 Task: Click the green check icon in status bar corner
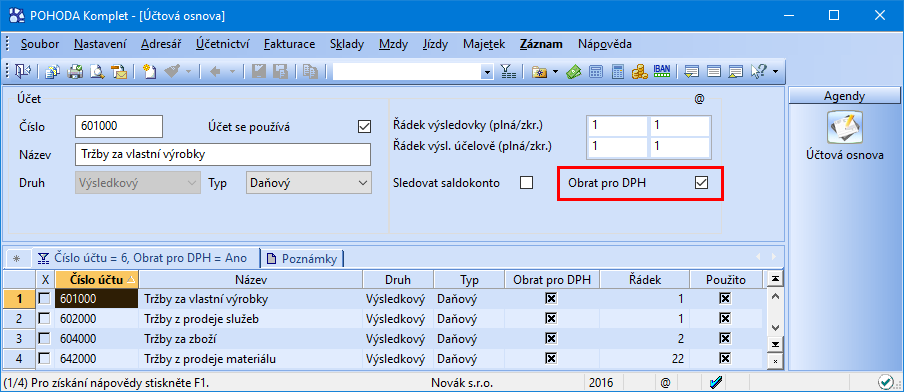coord(885,382)
